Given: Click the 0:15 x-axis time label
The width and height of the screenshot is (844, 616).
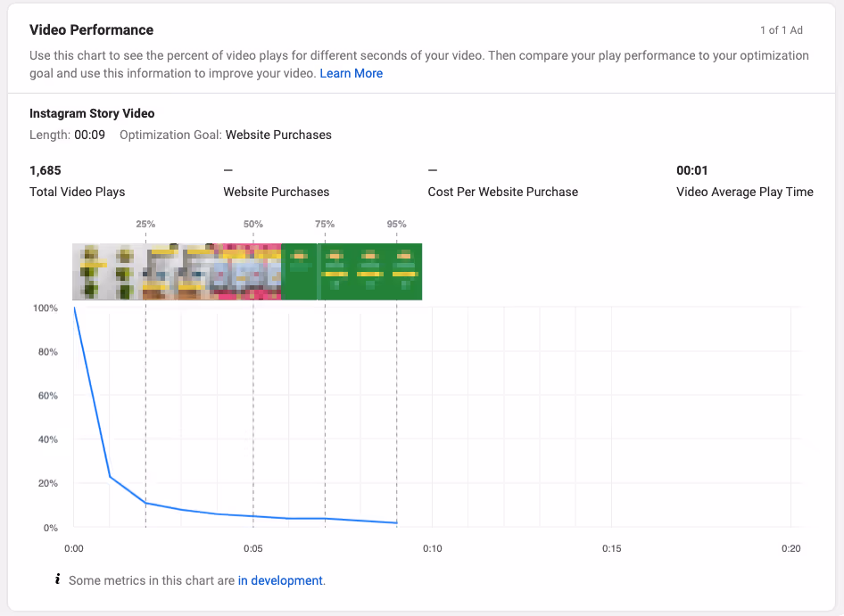Looking at the screenshot, I should point(611,549).
